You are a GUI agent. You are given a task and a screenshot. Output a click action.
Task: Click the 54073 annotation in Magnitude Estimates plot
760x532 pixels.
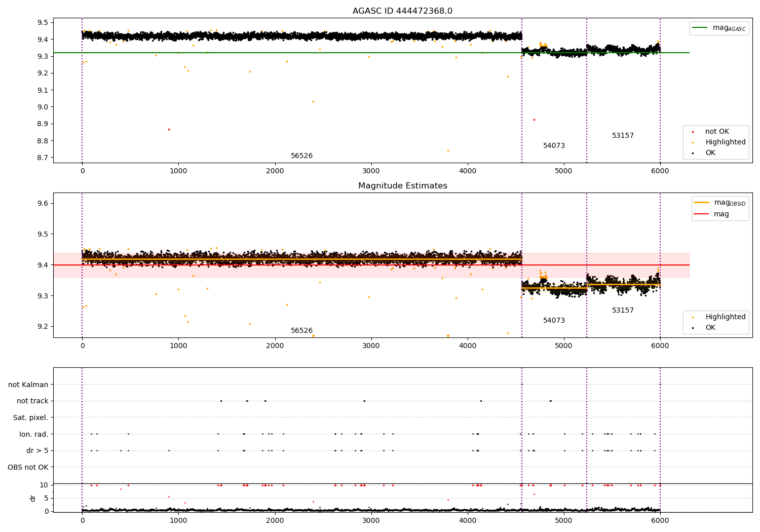[554, 321]
